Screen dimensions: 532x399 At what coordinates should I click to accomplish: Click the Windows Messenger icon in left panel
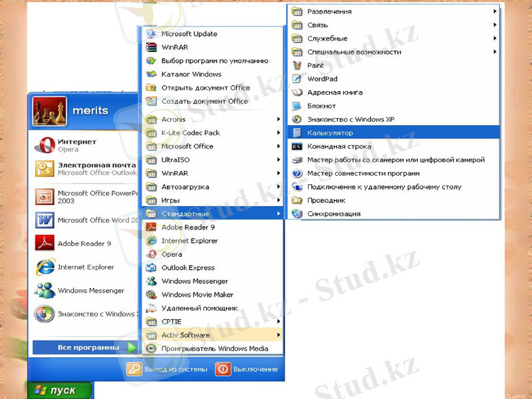tap(45, 291)
